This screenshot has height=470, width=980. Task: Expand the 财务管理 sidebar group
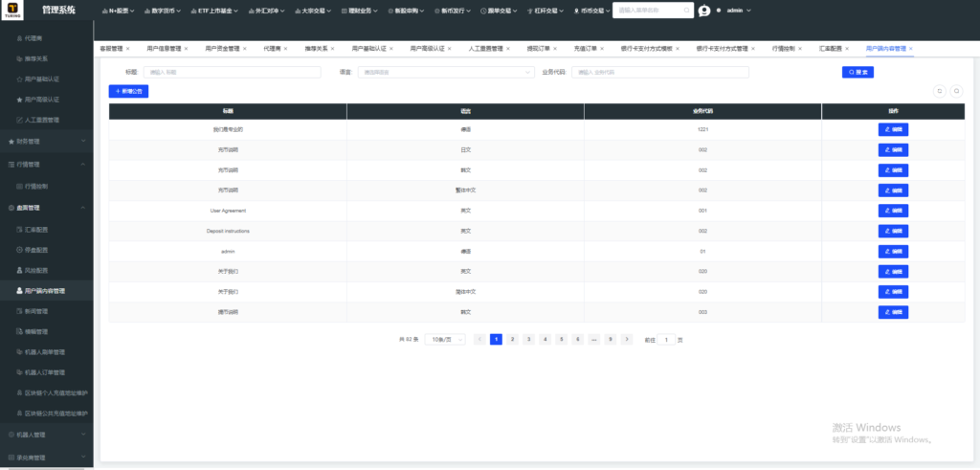47,142
